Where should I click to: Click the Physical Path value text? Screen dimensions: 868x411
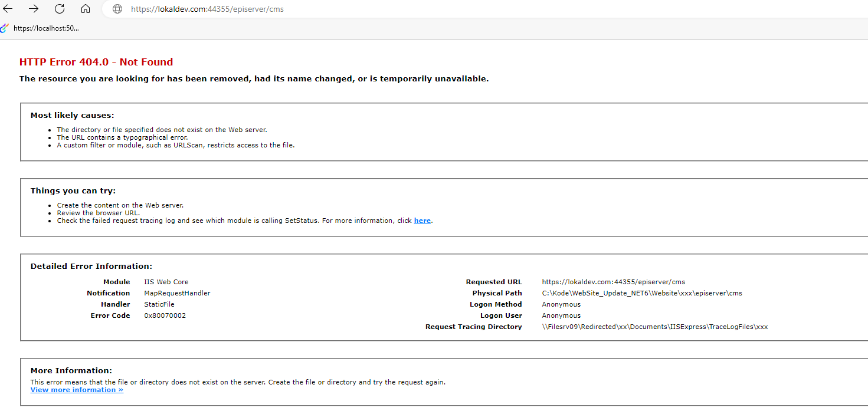tap(641, 293)
